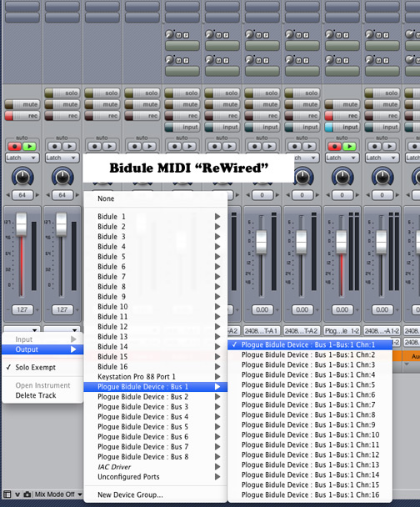This screenshot has height=507, width=420.
Task: Disarm red rec button on leftmost strip
Action: click(22, 116)
